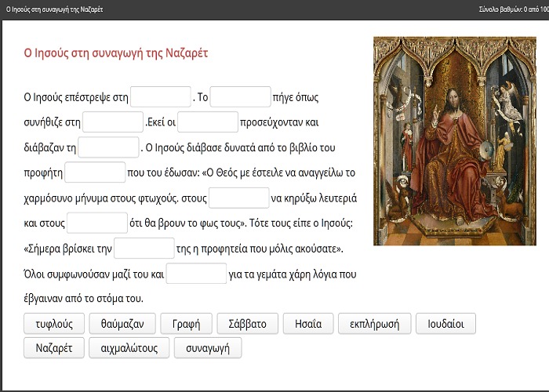Click blank after 'Ο Ιησούς επέστρεψε στη'
This screenshot has width=549, height=392.
pos(161,97)
